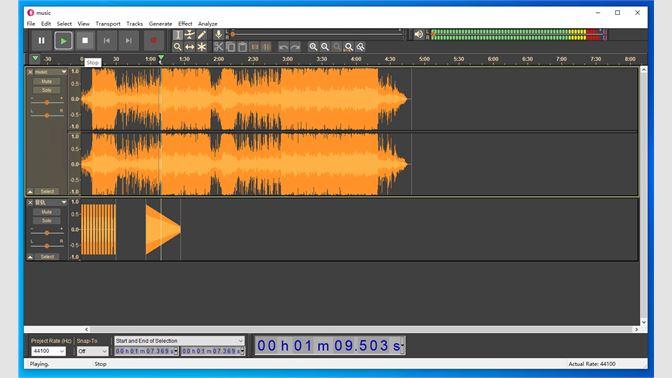The image size is (672, 378).
Task: Collapse the second track using its arrow
Action: 30,257
